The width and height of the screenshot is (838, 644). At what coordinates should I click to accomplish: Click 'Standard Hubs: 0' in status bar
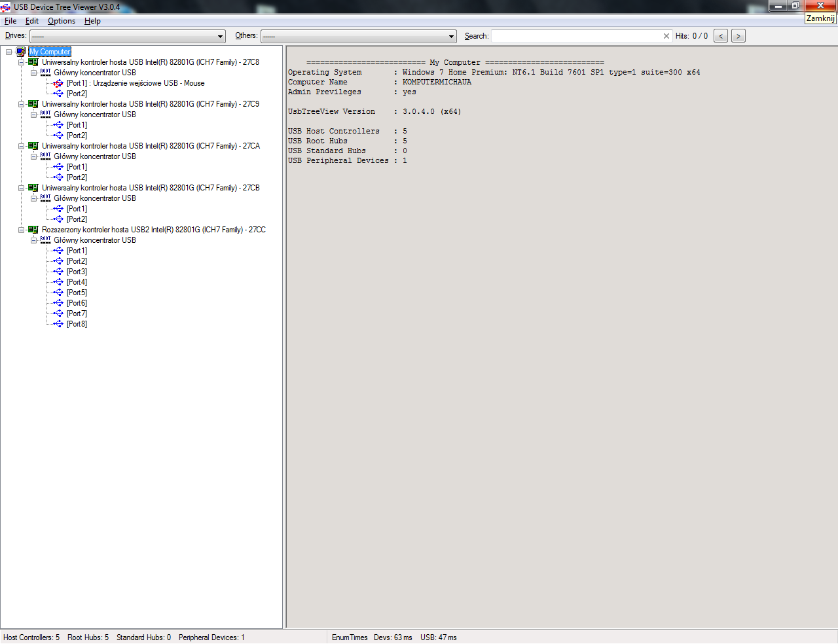click(144, 637)
